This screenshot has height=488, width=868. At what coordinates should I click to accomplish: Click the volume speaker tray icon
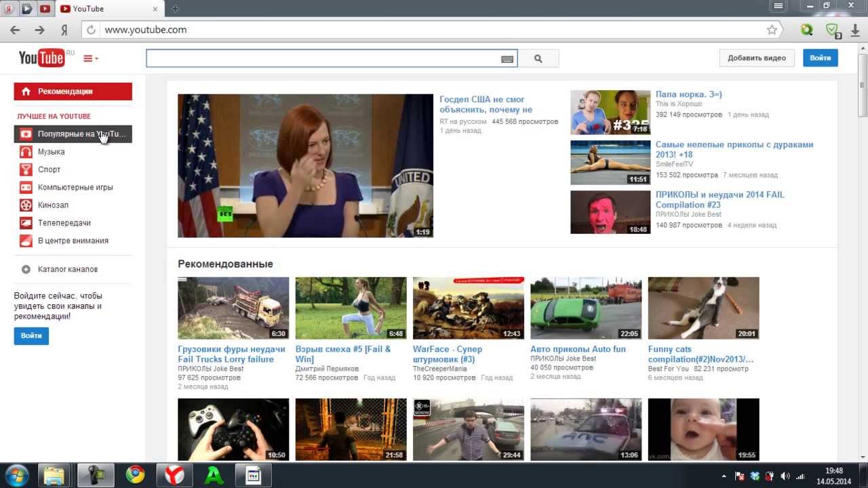tap(785, 476)
